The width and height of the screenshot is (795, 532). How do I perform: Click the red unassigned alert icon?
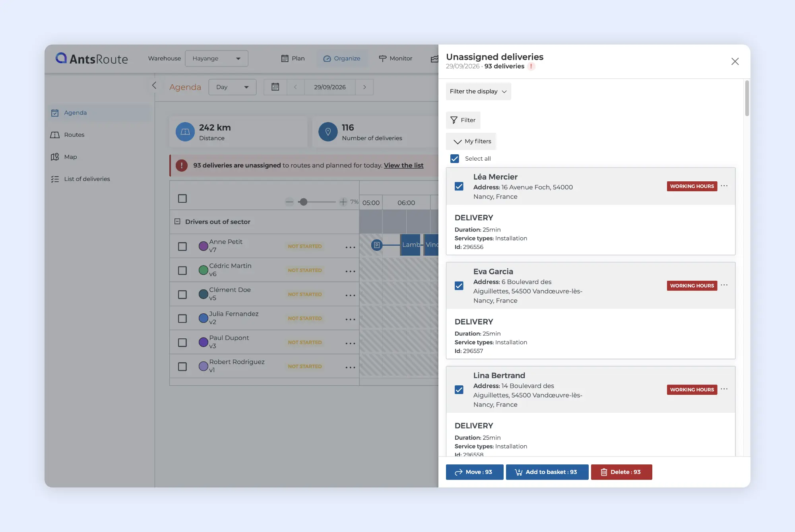coord(182,165)
